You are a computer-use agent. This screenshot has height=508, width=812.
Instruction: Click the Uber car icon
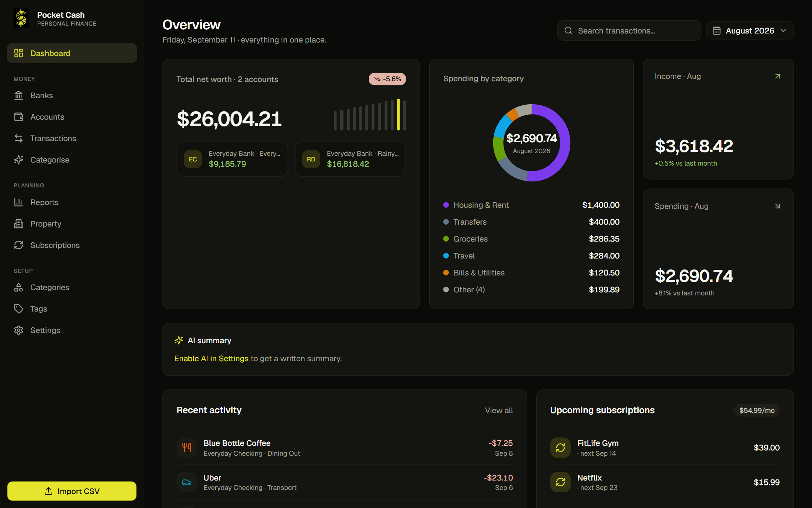click(187, 482)
